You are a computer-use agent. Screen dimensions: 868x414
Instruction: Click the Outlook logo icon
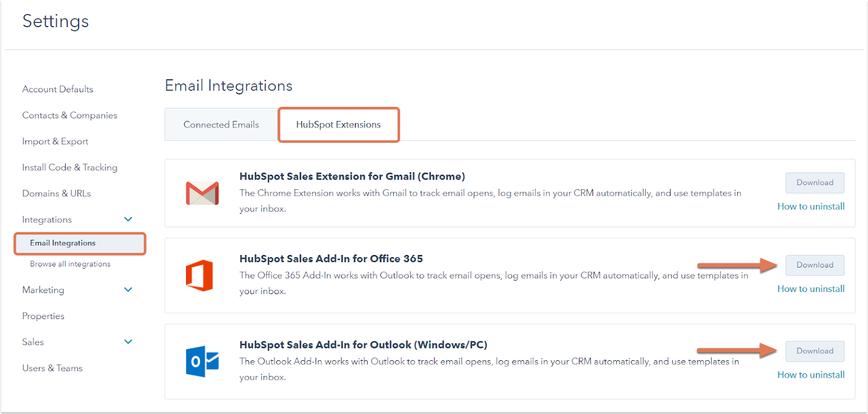tap(202, 361)
